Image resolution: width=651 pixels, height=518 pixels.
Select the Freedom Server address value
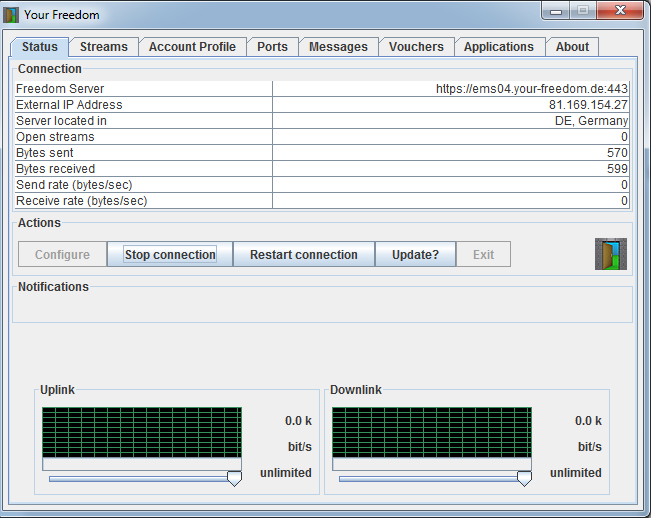531,89
